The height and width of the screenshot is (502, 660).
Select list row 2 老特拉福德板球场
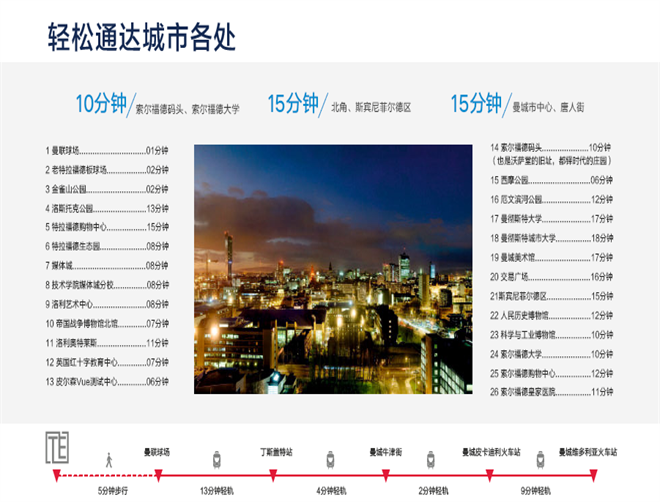click(107, 170)
